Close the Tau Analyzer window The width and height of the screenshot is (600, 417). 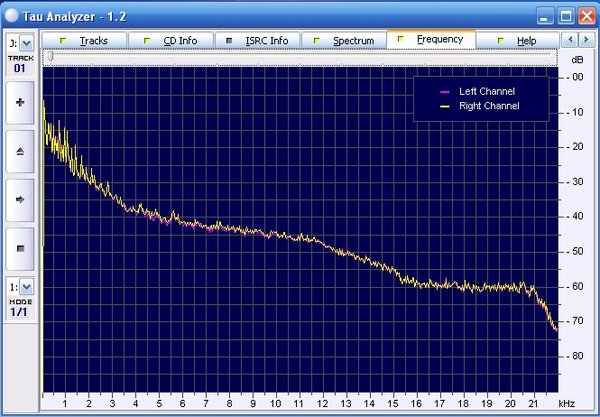pyautogui.click(x=587, y=17)
